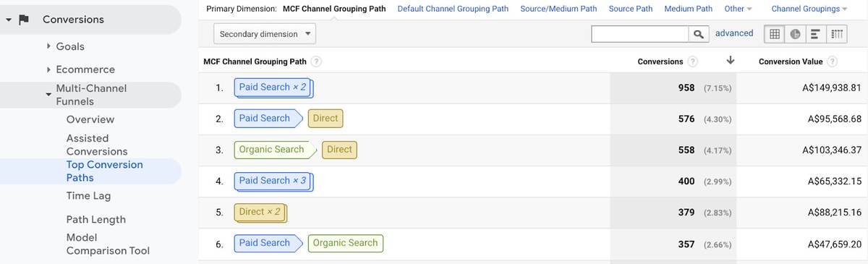
Task: Click help icon beside Conversions header
Action: point(693,61)
